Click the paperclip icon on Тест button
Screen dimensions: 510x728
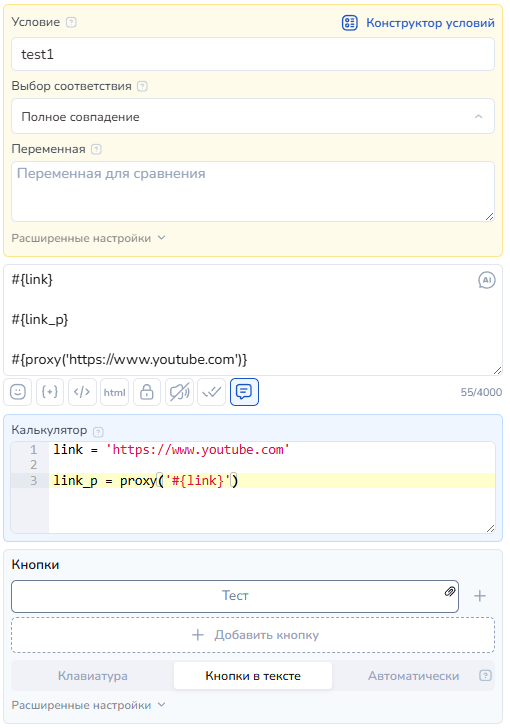(x=450, y=591)
